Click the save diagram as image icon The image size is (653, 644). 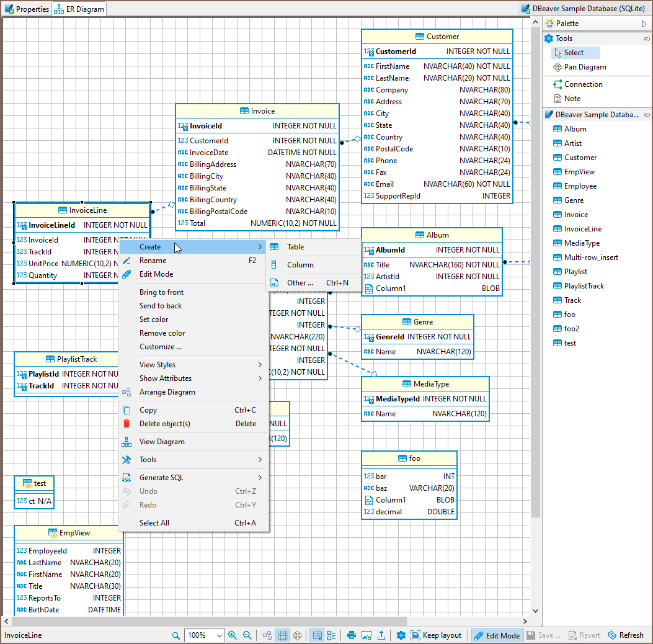coord(366,635)
